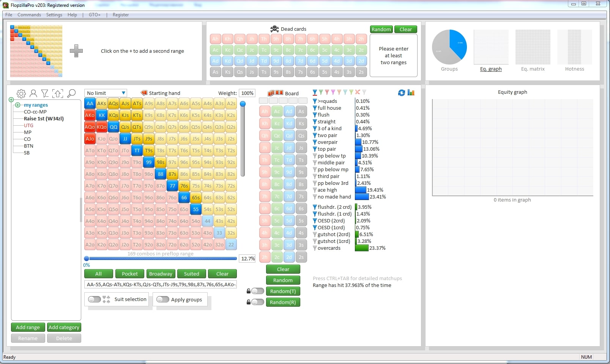Select the grey filter funnel in the statistics toolbar
Viewport: 610px width, 364px height.
(364, 92)
